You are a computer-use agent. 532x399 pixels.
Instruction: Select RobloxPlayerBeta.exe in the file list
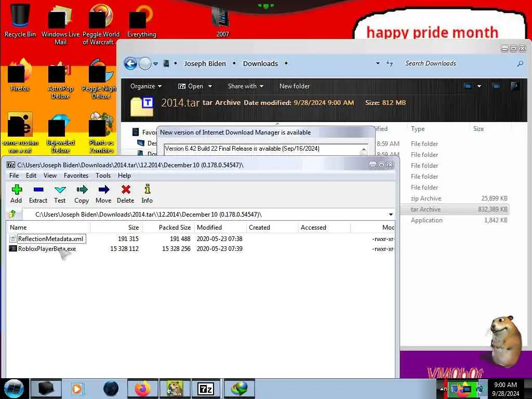click(x=47, y=249)
